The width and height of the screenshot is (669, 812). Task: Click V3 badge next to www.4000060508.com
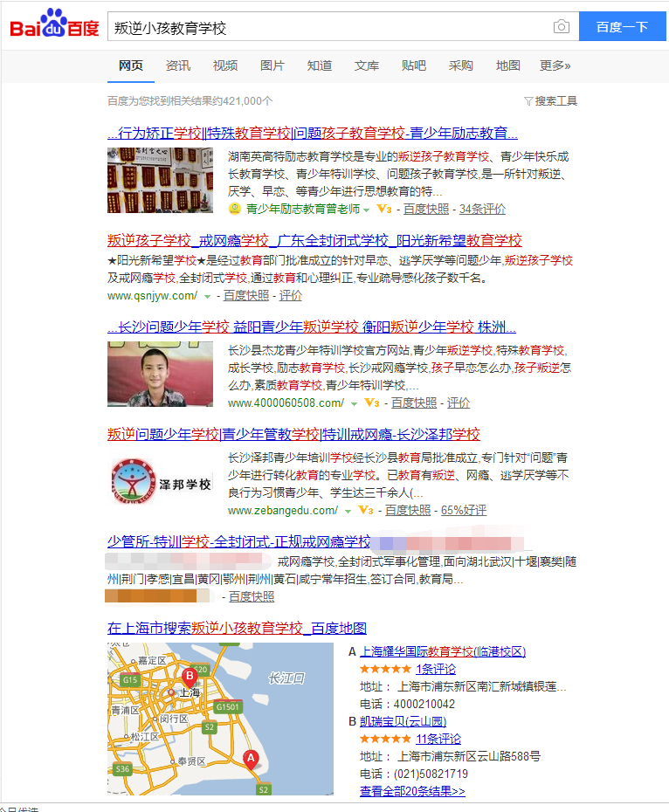372,403
